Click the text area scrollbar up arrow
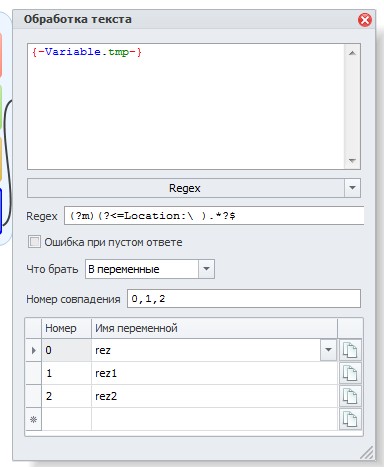 point(352,53)
